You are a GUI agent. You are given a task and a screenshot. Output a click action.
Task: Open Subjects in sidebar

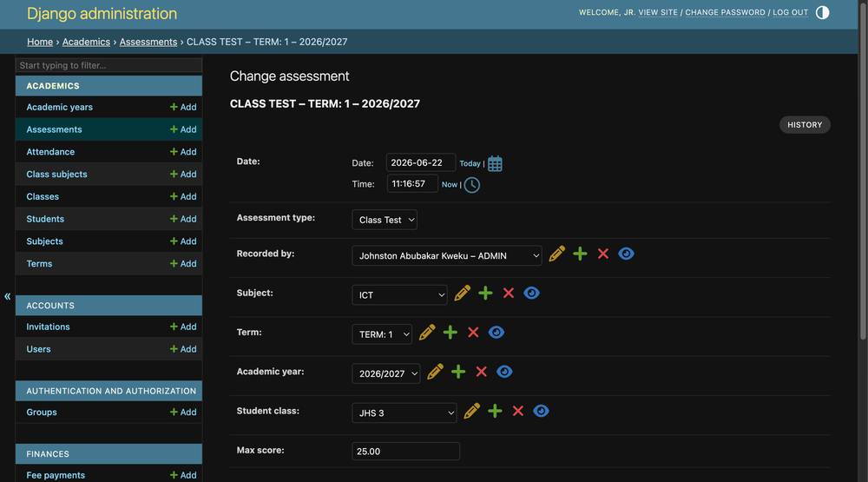point(44,241)
